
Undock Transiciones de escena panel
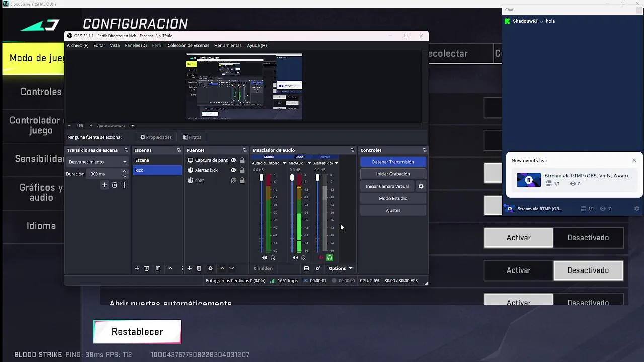click(x=127, y=150)
